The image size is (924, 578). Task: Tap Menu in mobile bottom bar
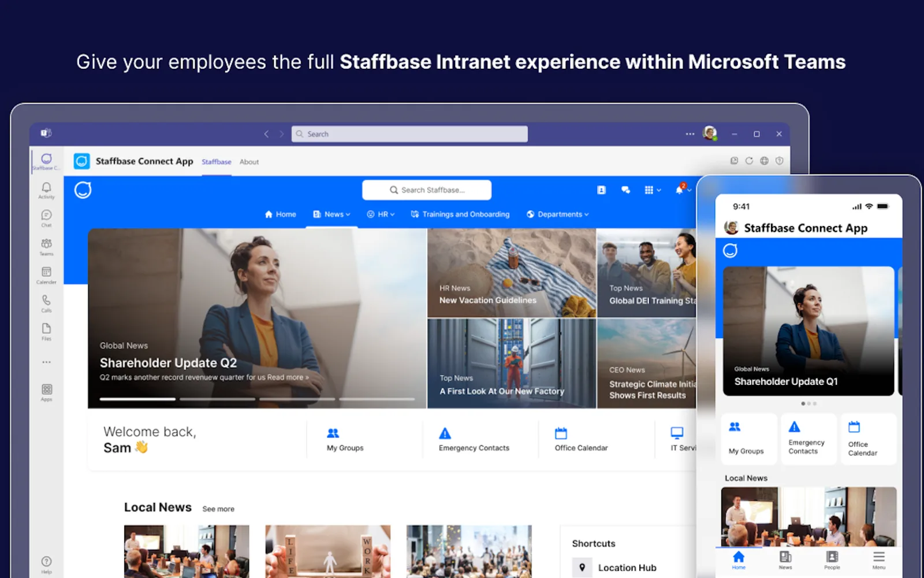coord(879,560)
